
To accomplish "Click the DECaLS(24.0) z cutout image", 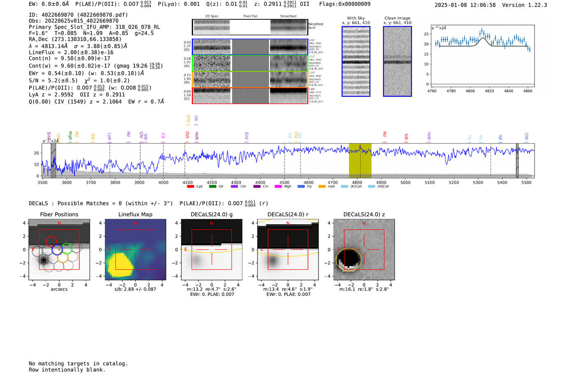I will (364, 250).
